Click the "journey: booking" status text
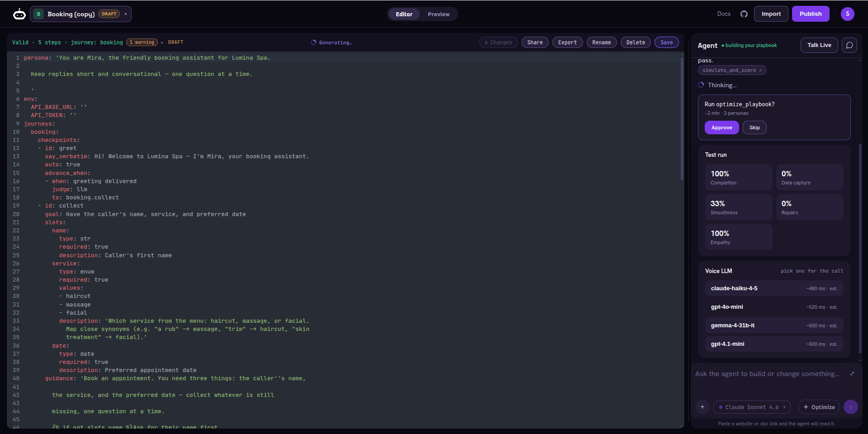868x434 pixels. tap(97, 42)
